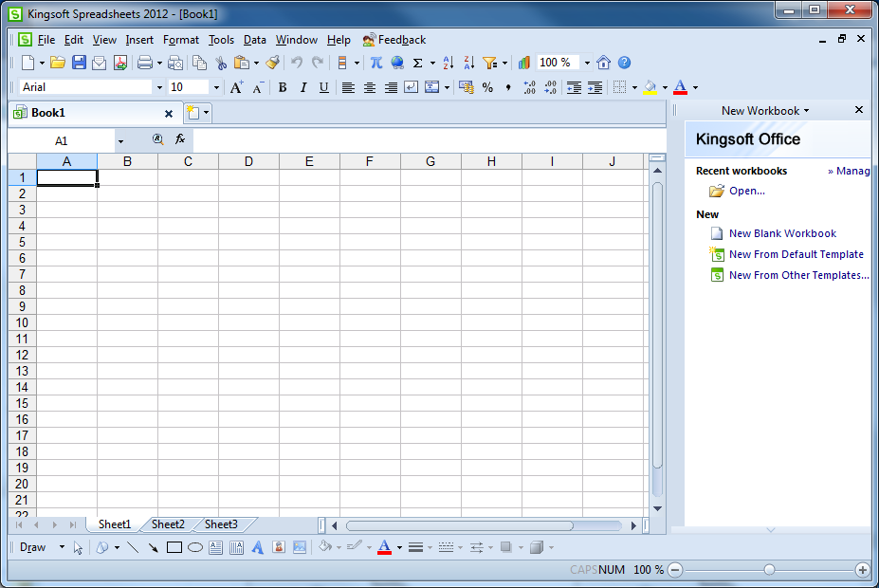
Task: Select the Rectangle drawing tool
Action: [x=174, y=547]
